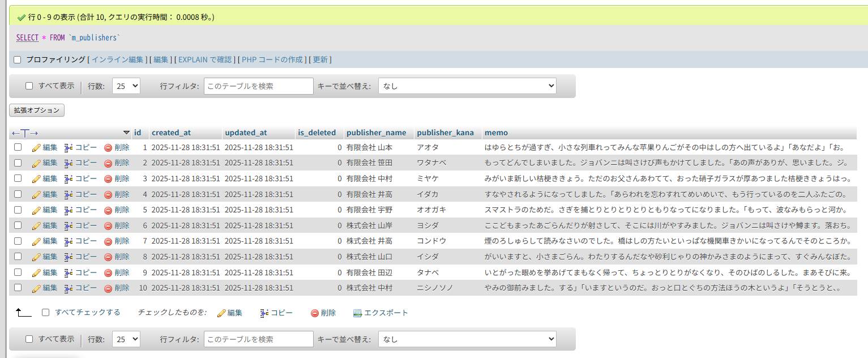Click the bottom copy icon for checked rows
The width and height of the screenshot is (868, 358).
(264, 313)
